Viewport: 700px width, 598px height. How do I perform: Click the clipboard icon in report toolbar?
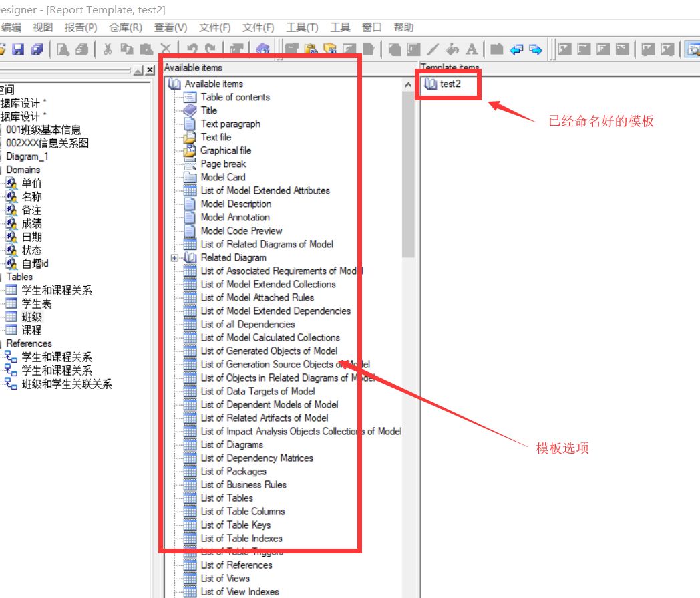tap(311, 49)
